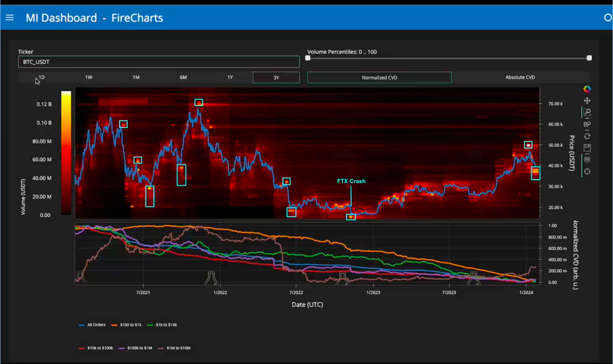Click the Bokeh logo icon
613x364 pixels.
[x=587, y=89]
